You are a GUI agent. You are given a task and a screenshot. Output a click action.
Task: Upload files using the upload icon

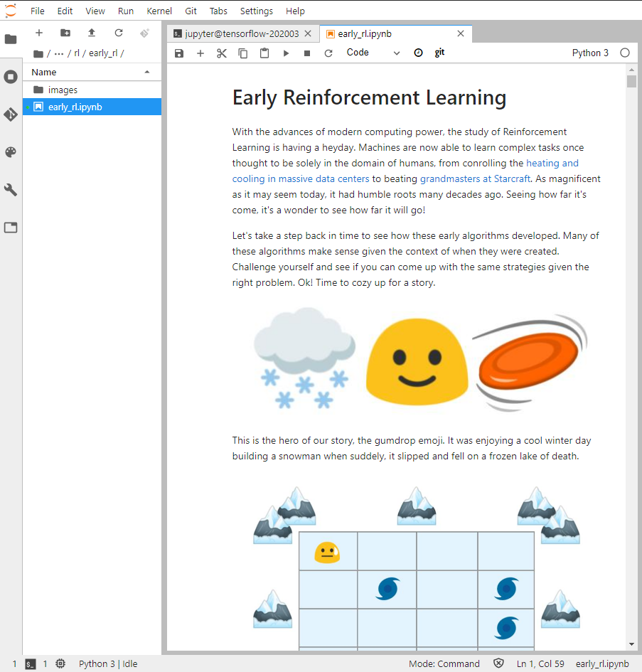pyautogui.click(x=92, y=33)
